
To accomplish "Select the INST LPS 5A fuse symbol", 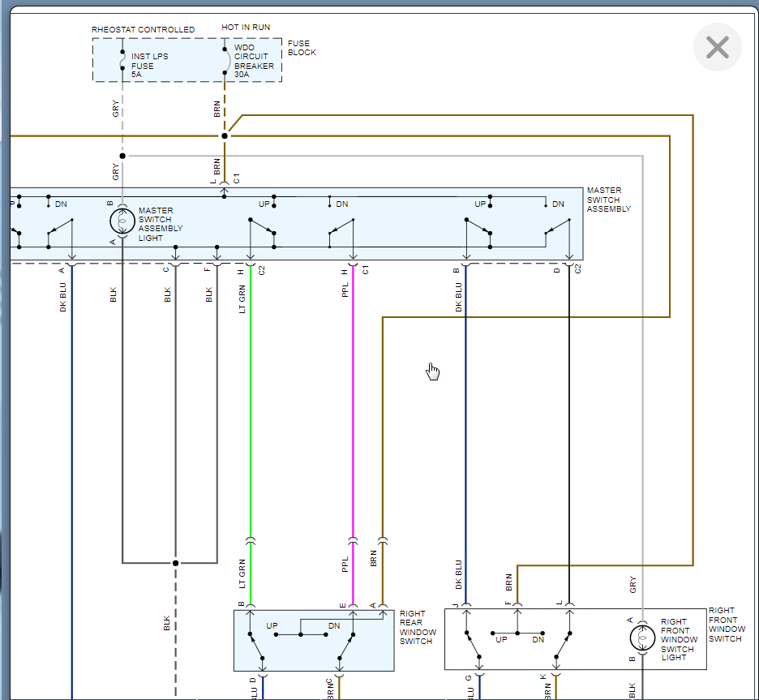I will [x=122, y=61].
